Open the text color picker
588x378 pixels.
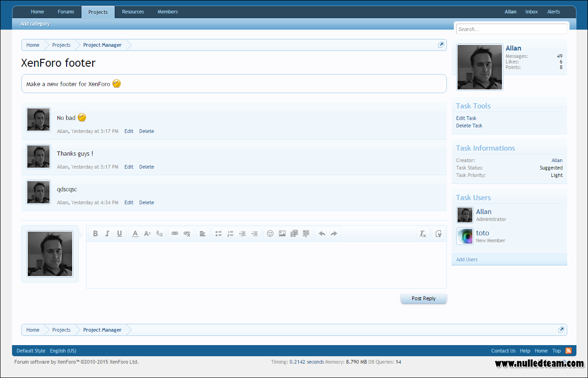pos(135,233)
